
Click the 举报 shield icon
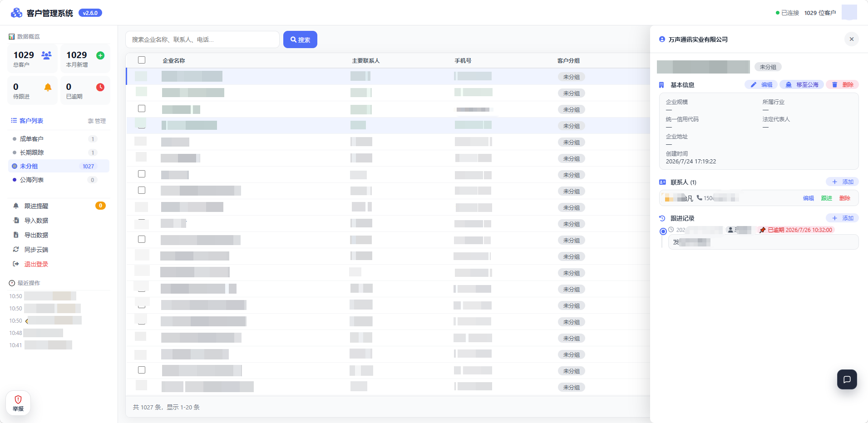(x=18, y=399)
